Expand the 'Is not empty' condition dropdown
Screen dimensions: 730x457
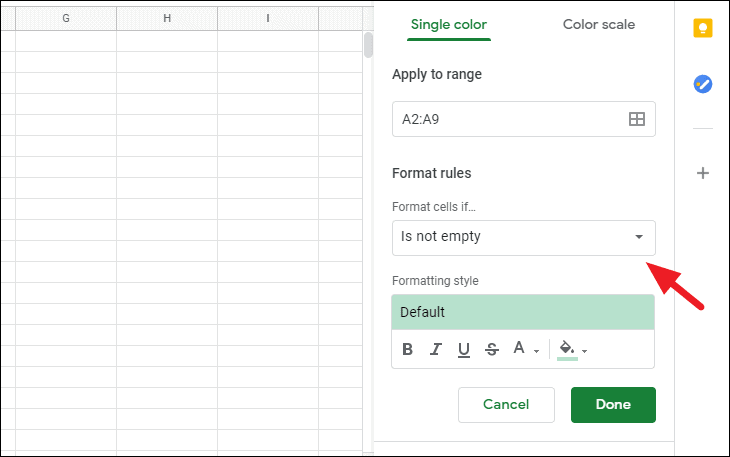[523, 237]
